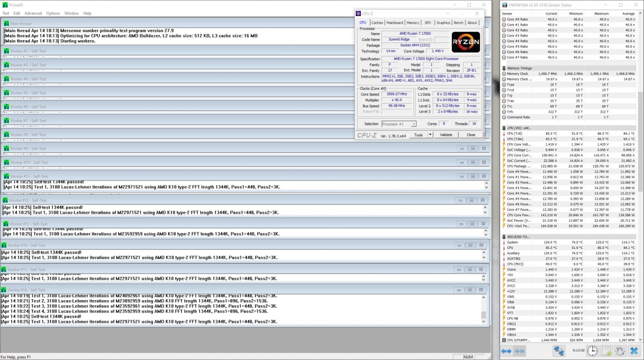This screenshot has height=360, width=644.
Task: Click the blue X exit icon in HWiNFO
Action: [634, 351]
